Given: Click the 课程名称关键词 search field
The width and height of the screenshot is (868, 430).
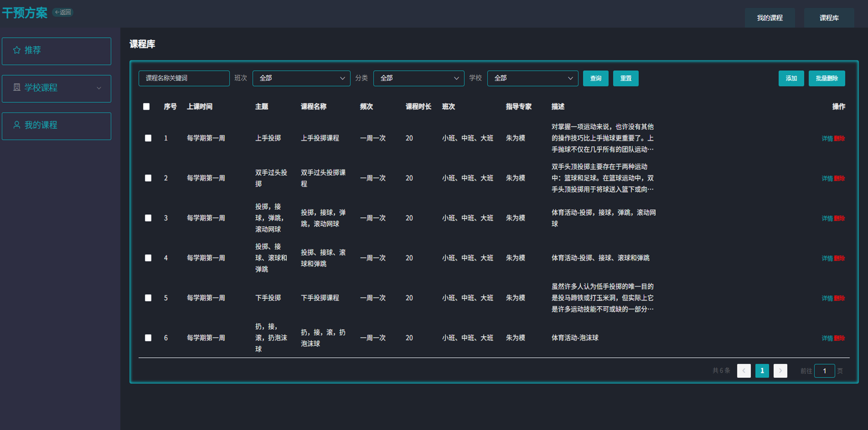Looking at the screenshot, I should [x=184, y=78].
